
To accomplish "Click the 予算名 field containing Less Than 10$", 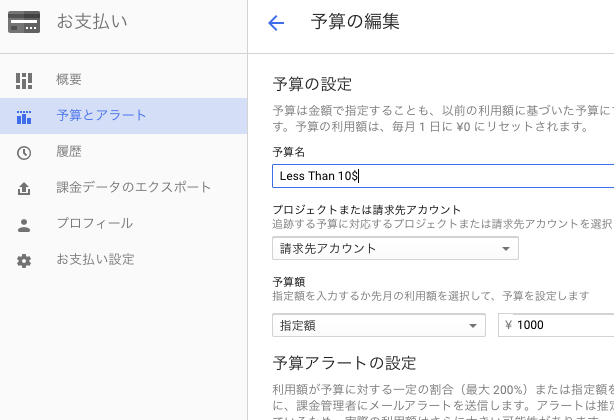I will click(443, 176).
